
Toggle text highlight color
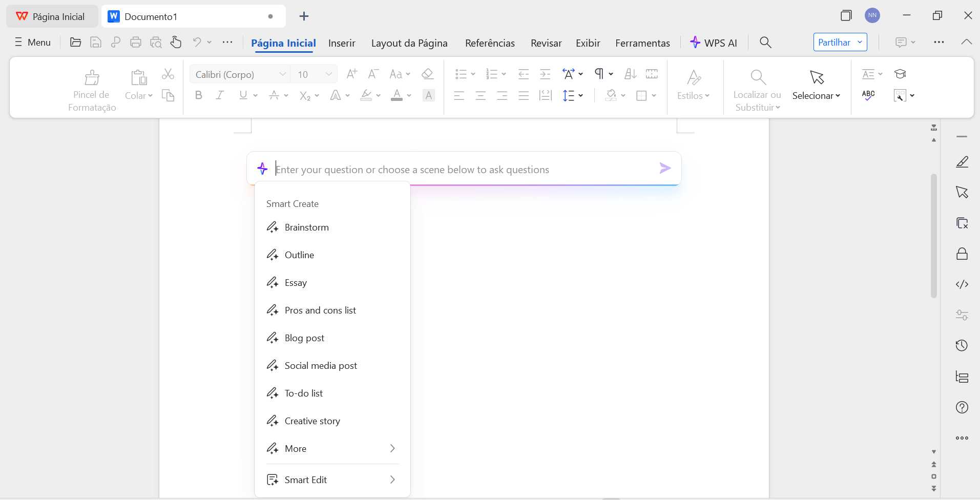(367, 95)
